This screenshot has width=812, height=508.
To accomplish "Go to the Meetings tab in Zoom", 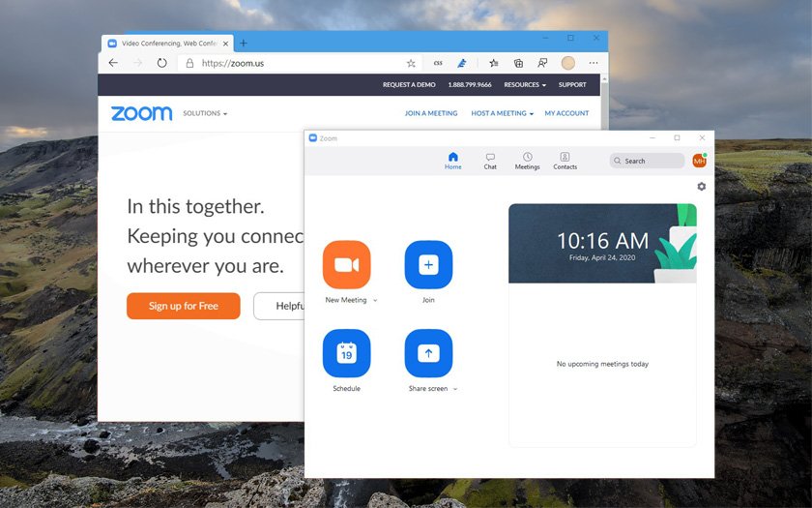I will 527,161.
